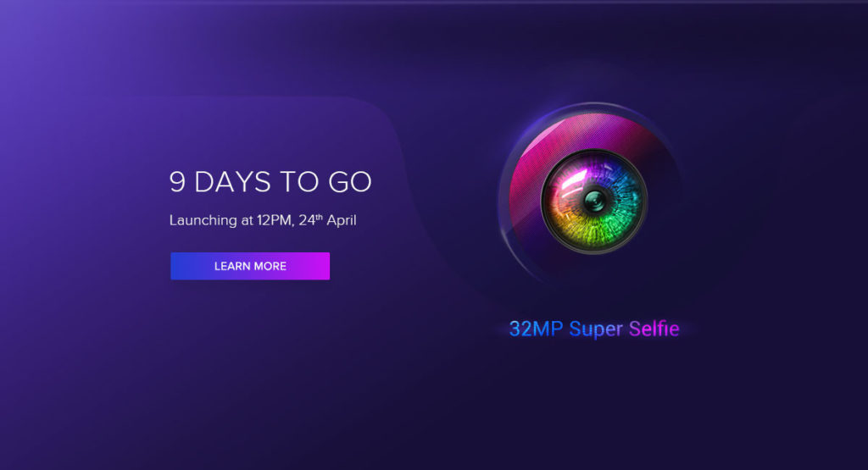The width and height of the screenshot is (868, 470).
Task: Click the thin light bar at the page top
Action: (x=434, y=3)
